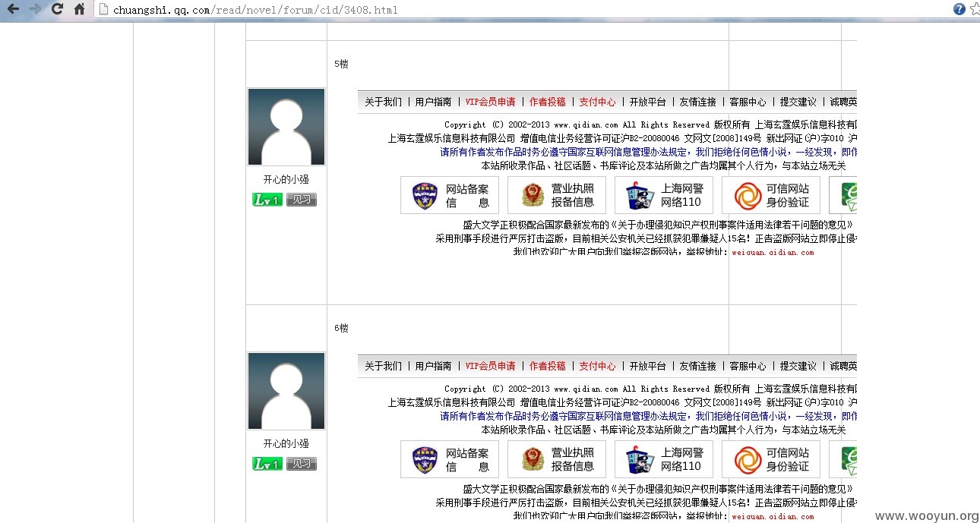The height and width of the screenshot is (523, 980).
Task: Open red 支付中心 in the 6楼 post
Action: [598, 366]
